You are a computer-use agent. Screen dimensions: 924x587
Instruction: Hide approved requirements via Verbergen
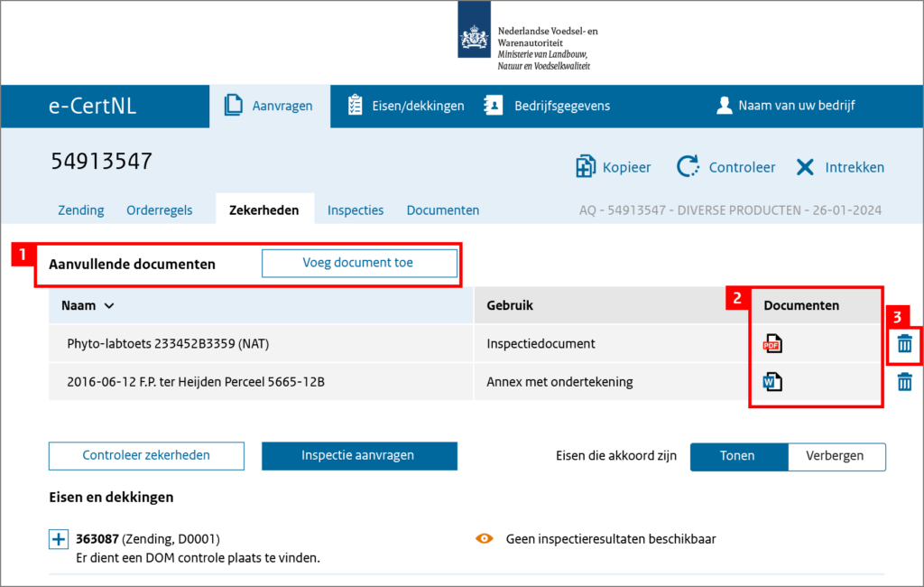[836, 457]
